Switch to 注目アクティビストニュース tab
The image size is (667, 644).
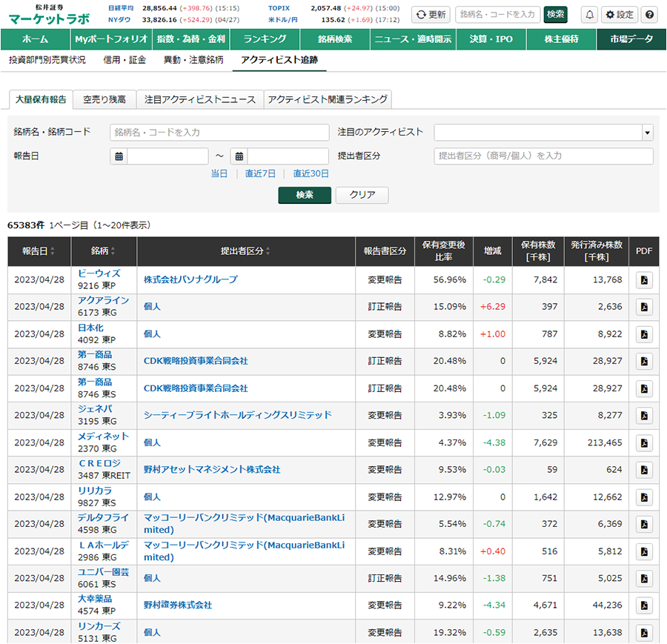[x=200, y=99]
